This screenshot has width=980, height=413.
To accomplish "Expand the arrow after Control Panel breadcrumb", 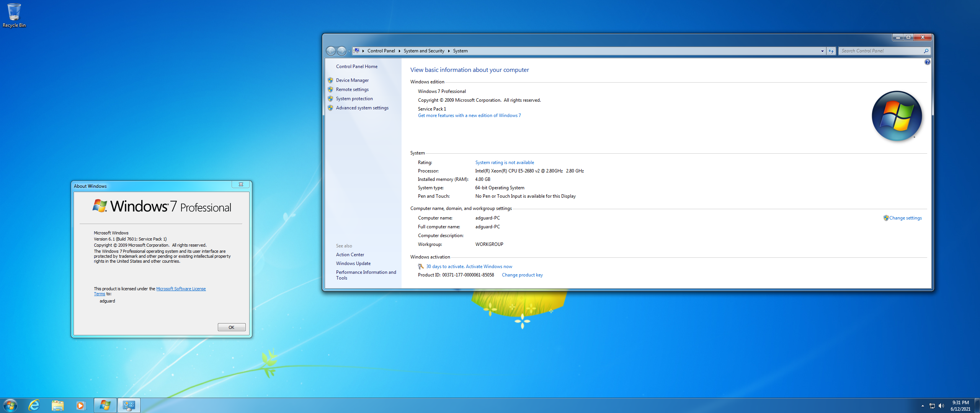I will 399,51.
